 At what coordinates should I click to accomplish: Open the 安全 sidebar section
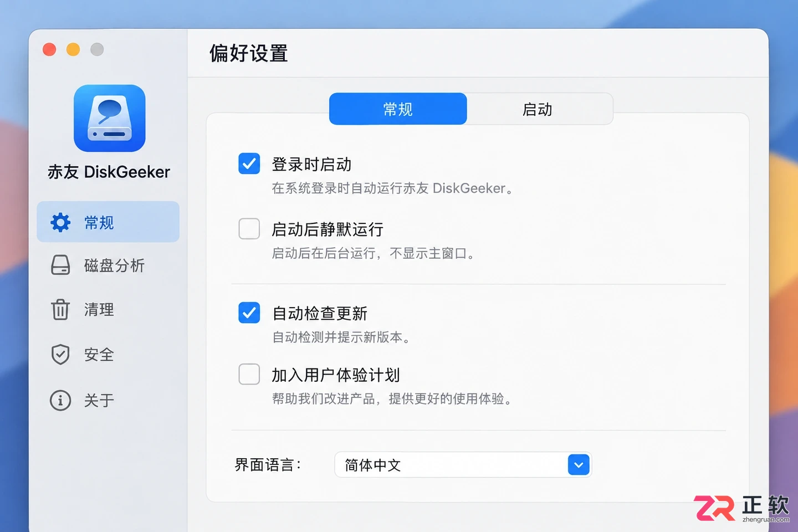tap(108, 354)
